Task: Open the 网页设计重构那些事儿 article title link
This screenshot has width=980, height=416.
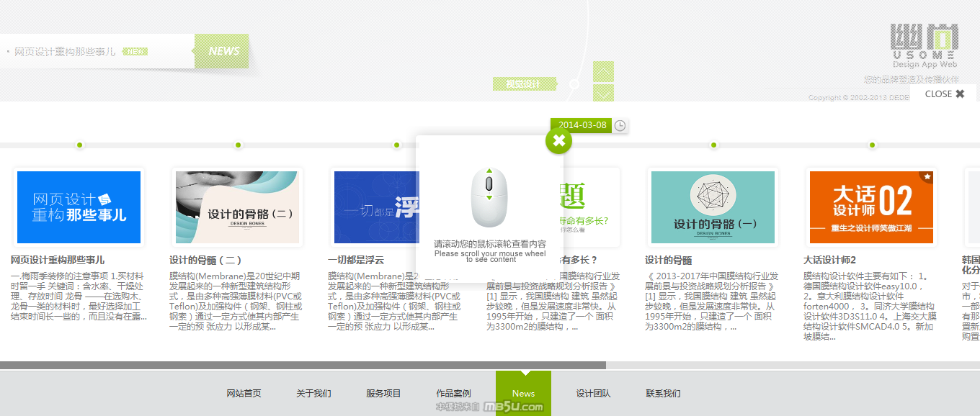Action: pos(58,260)
